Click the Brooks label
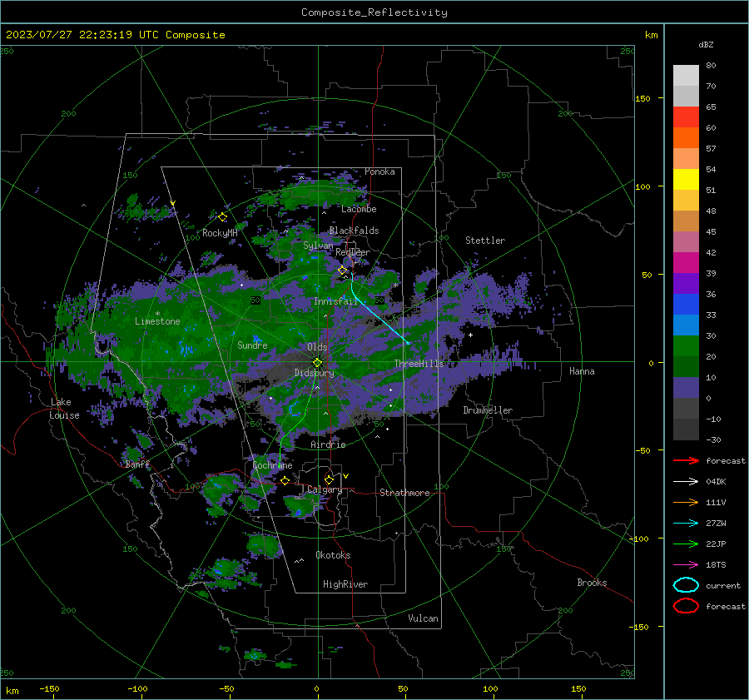The height and width of the screenshot is (700, 749). 592,583
